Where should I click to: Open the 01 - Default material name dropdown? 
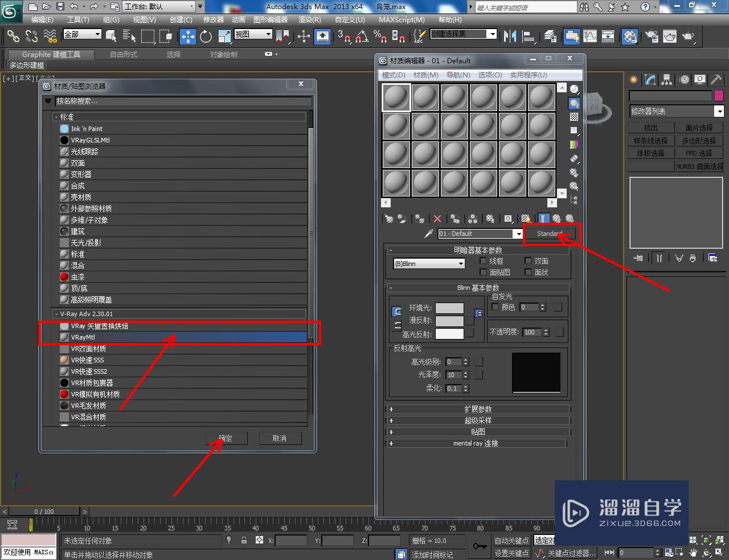(481, 234)
